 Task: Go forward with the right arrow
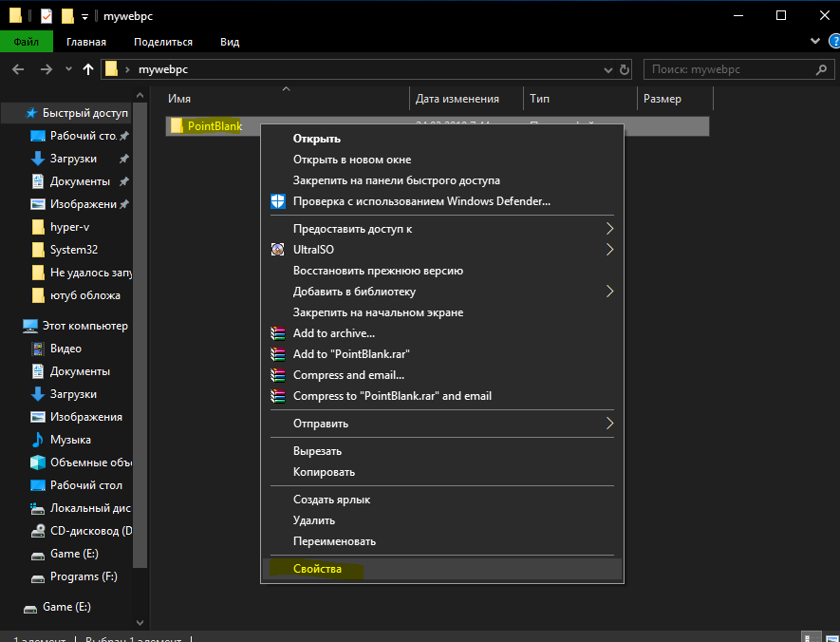[x=47, y=69]
